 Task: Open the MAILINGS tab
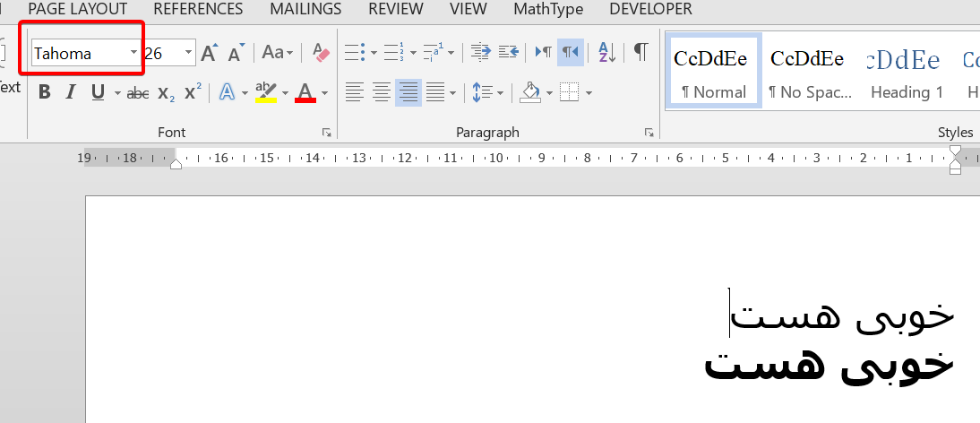point(305,9)
